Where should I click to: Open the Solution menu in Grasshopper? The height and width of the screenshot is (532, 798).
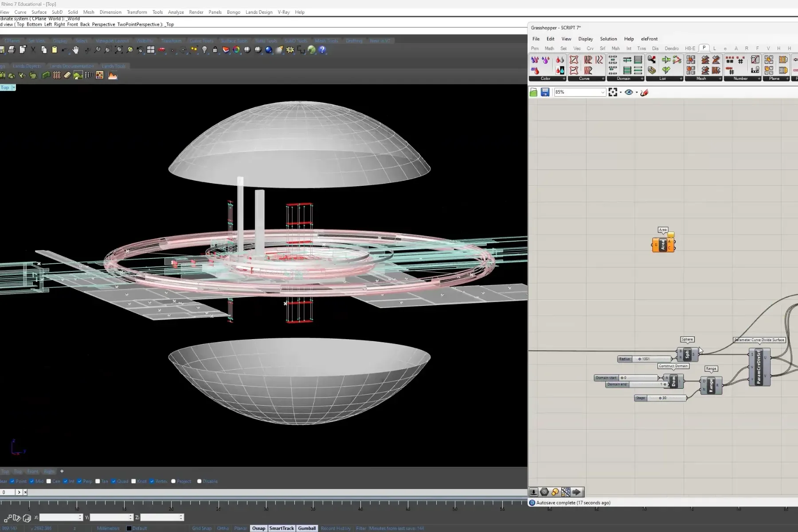pos(608,39)
